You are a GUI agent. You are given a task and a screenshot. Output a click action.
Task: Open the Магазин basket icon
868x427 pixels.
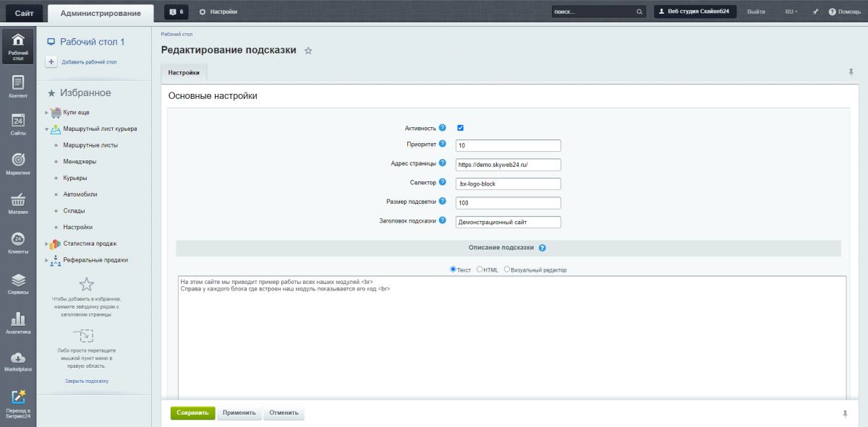(18, 203)
